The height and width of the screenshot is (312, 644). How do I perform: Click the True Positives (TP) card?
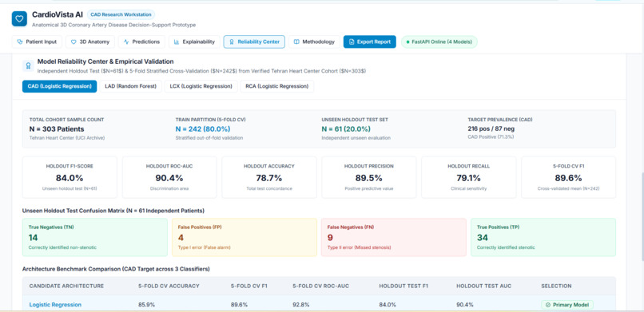[543, 237]
